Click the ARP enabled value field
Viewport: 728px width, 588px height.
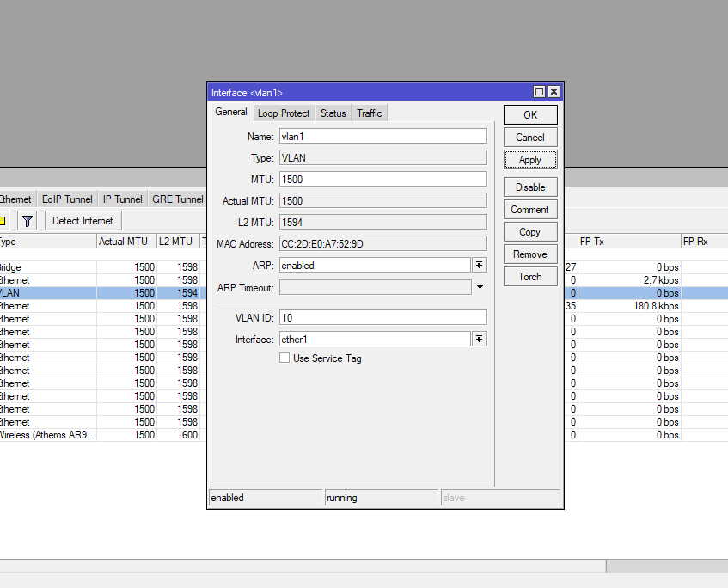375,266
